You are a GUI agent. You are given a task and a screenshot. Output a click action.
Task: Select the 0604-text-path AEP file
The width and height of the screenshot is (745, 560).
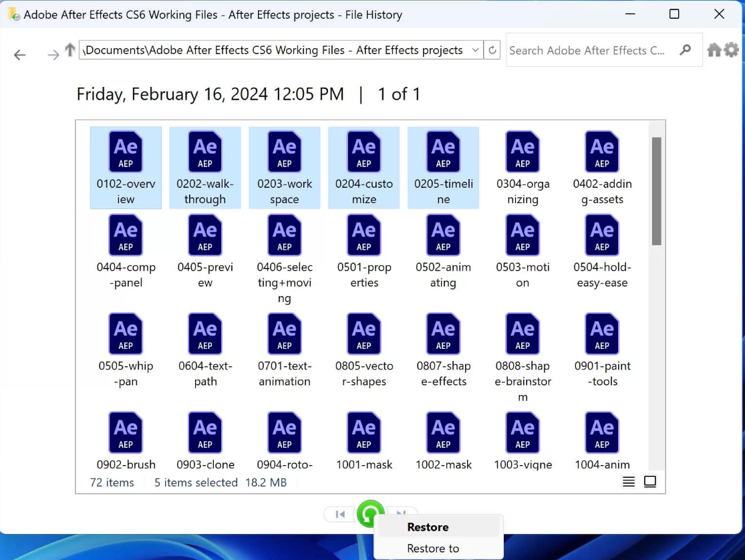click(204, 350)
